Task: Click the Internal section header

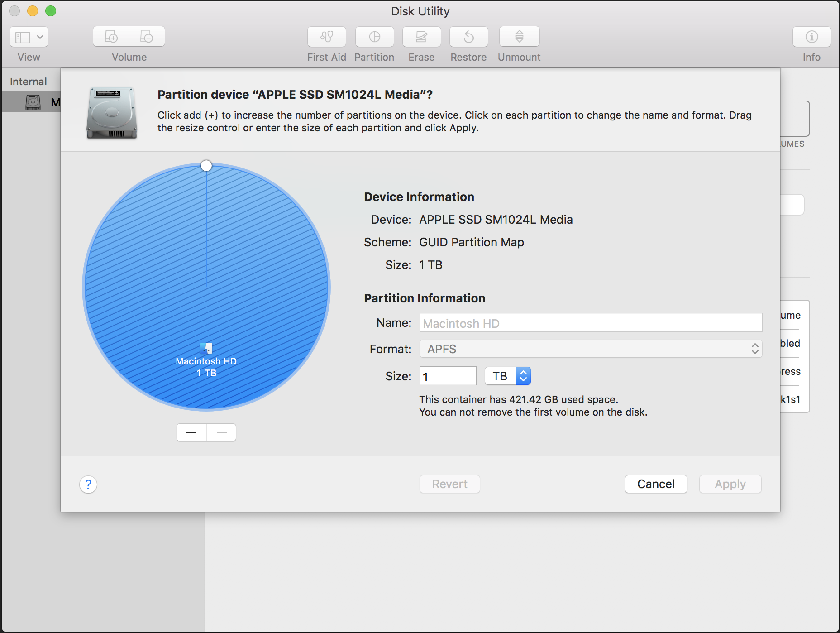Action: (x=28, y=81)
